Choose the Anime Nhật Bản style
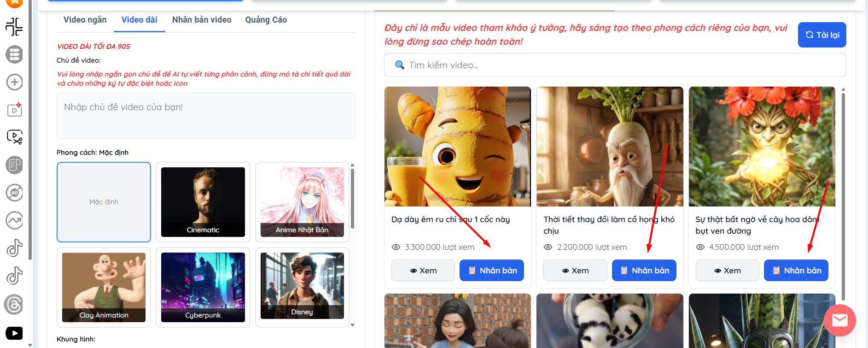868x348 pixels. (x=302, y=202)
